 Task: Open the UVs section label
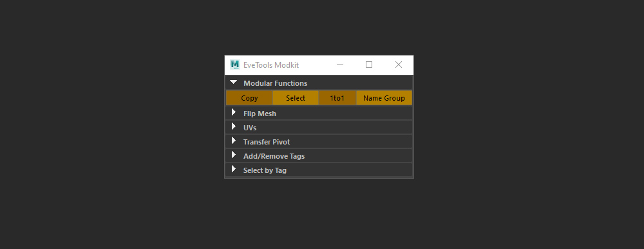pos(250,128)
